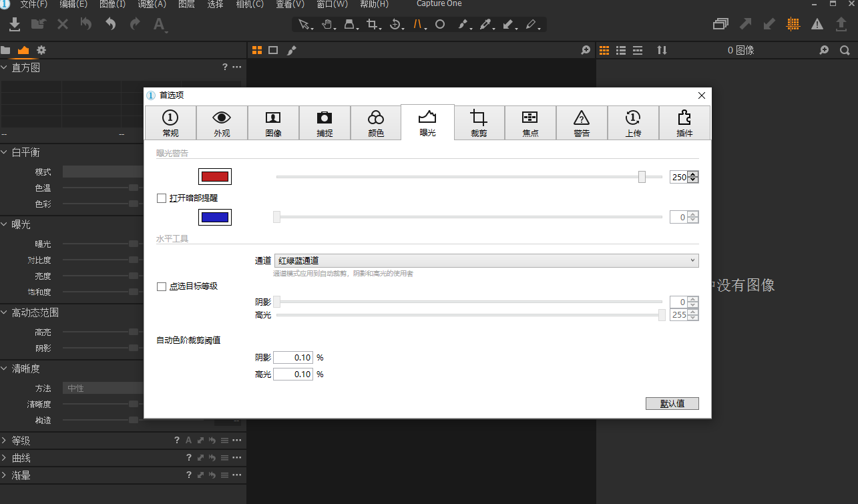Click the red exposure warning color swatch
858x504 pixels.
click(x=215, y=177)
